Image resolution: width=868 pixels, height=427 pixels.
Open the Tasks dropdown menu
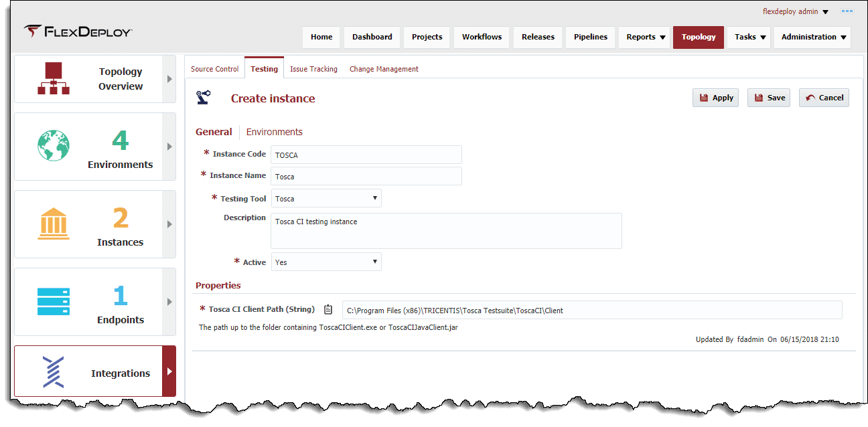pyautogui.click(x=749, y=37)
